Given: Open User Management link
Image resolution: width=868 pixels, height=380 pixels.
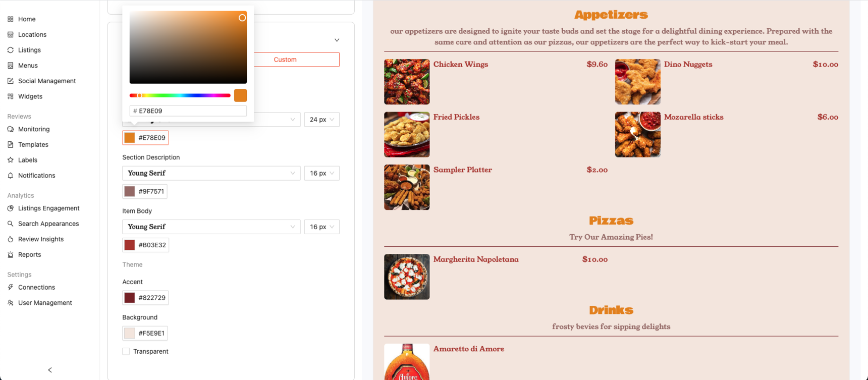Looking at the screenshot, I should pos(45,303).
